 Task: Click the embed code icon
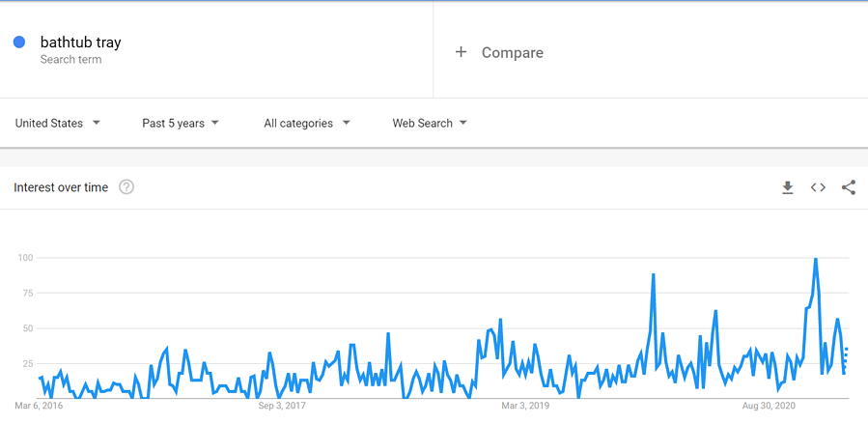818,187
